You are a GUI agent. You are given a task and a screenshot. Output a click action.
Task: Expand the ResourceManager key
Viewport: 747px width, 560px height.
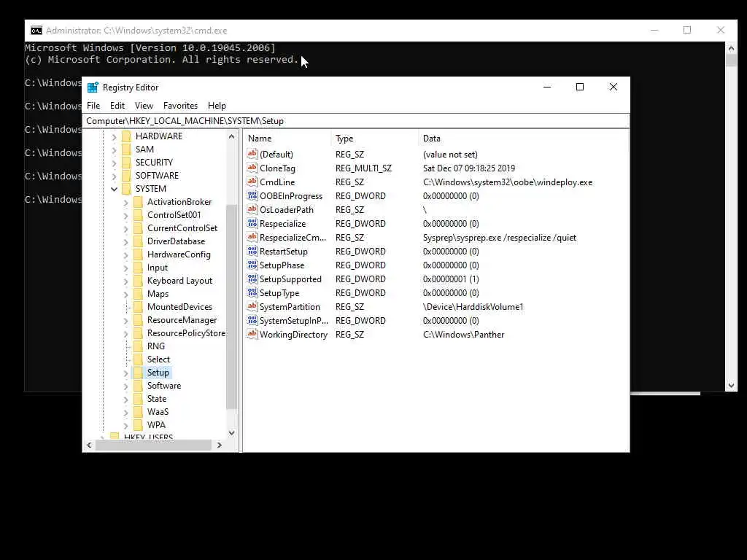pos(125,321)
